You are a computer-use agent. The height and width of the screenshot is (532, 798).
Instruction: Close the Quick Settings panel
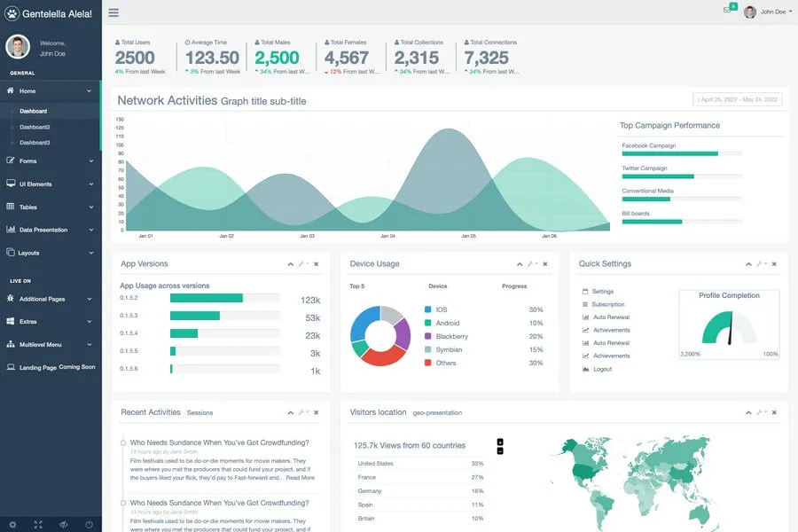(775, 264)
